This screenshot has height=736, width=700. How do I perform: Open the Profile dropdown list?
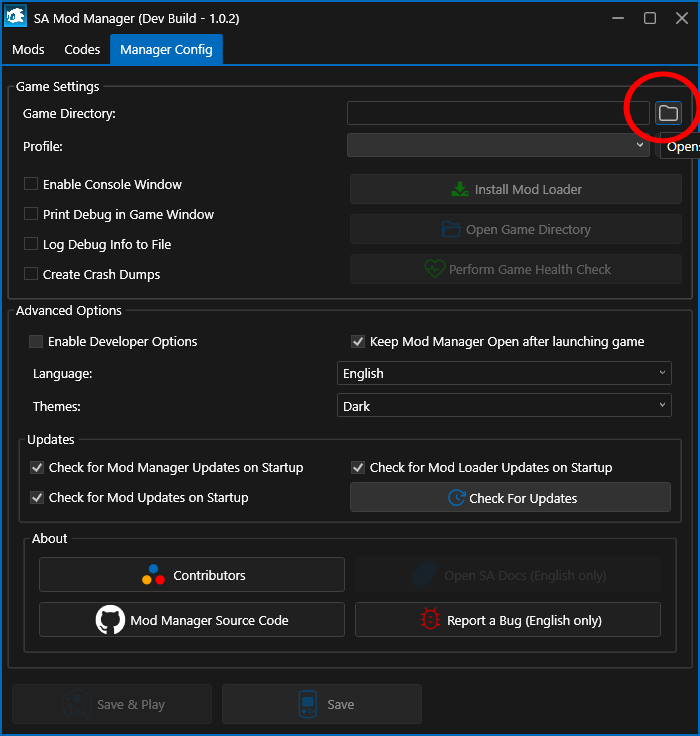coord(498,146)
